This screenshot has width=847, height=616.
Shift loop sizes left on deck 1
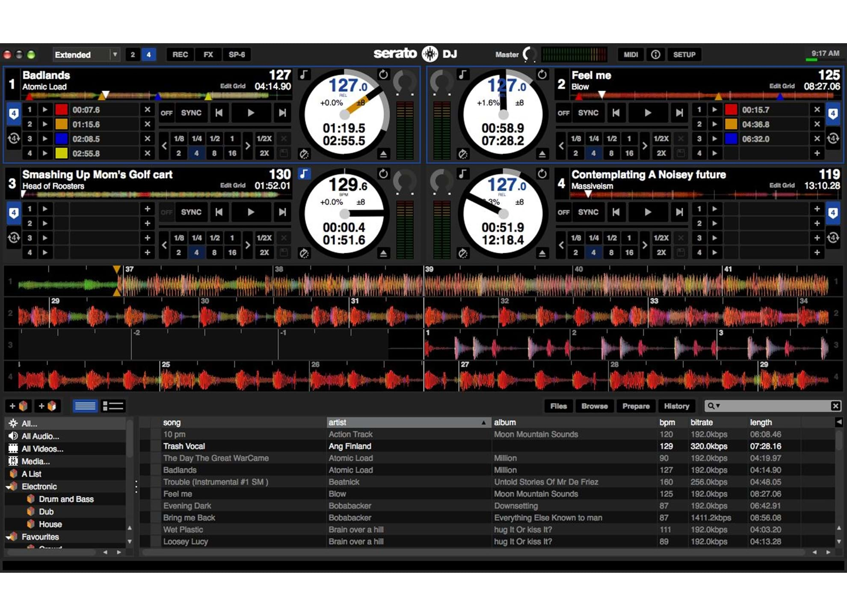tap(164, 146)
